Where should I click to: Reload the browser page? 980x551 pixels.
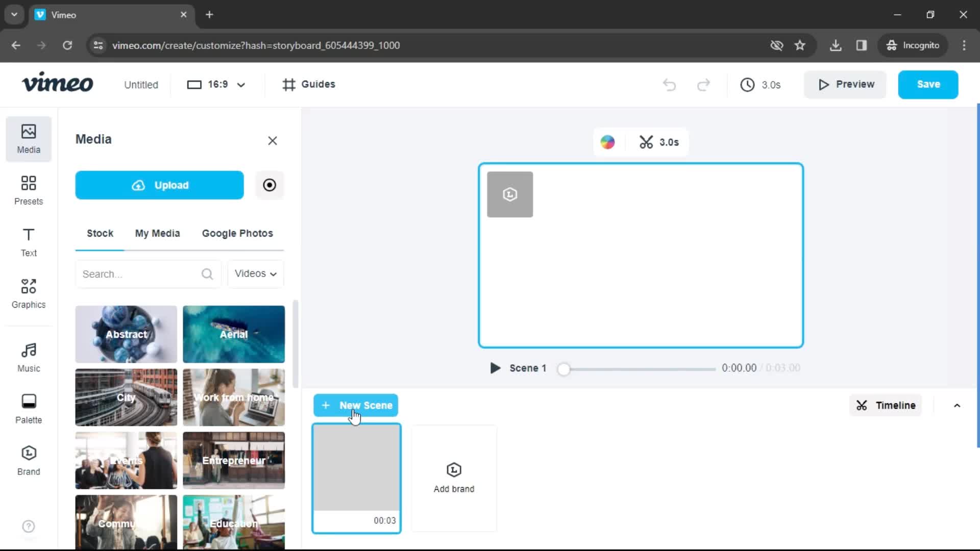tap(67, 45)
